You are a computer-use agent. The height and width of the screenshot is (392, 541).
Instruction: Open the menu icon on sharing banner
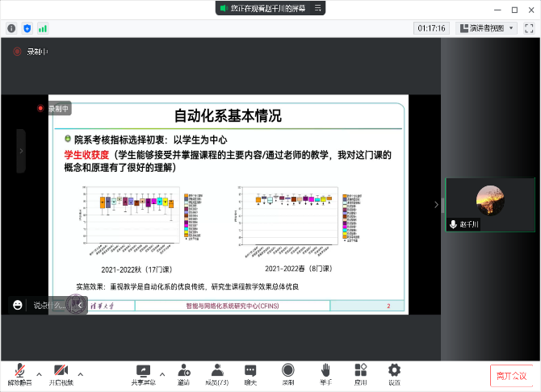point(318,8)
